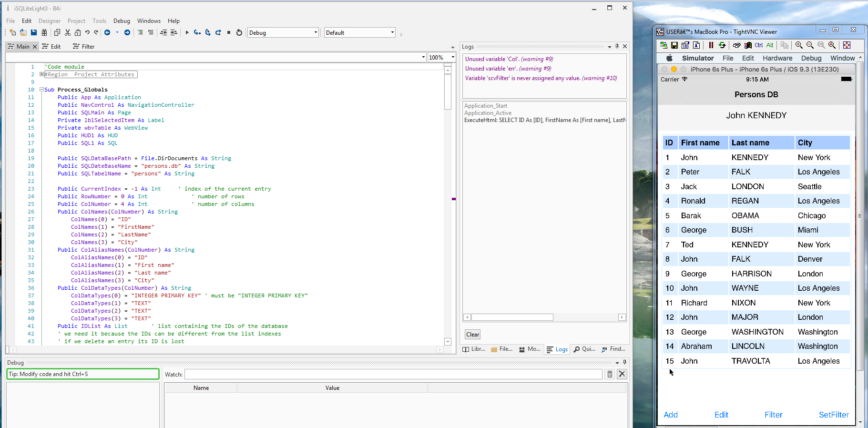This screenshot has width=868, height=428.
Task: Toggle pin on the Logs panel
Action: point(617,46)
